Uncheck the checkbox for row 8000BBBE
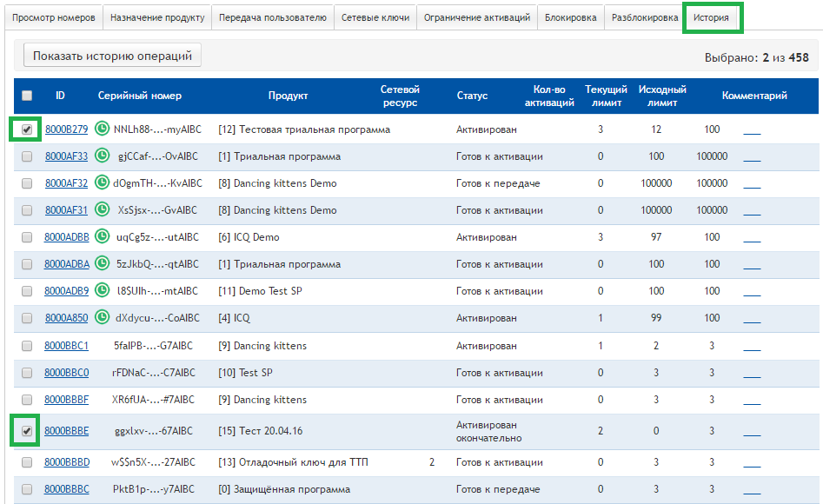Screen dimensions: 823x504 [x=27, y=430]
